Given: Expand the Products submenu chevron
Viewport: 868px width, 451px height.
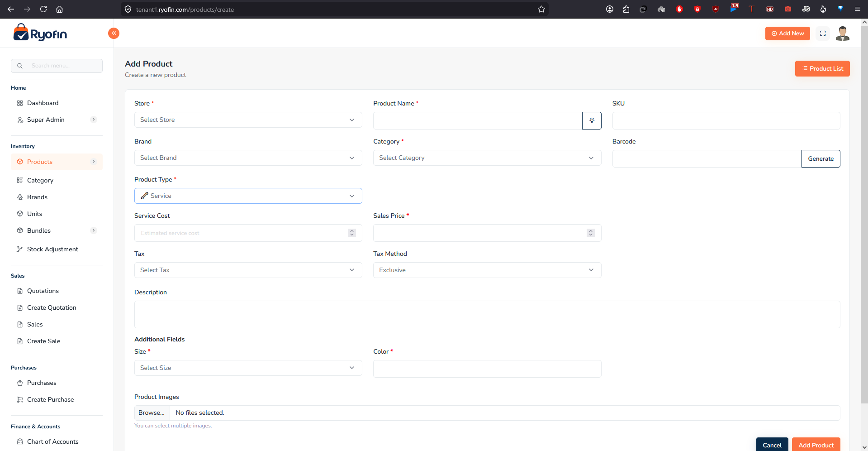Looking at the screenshot, I should point(94,162).
